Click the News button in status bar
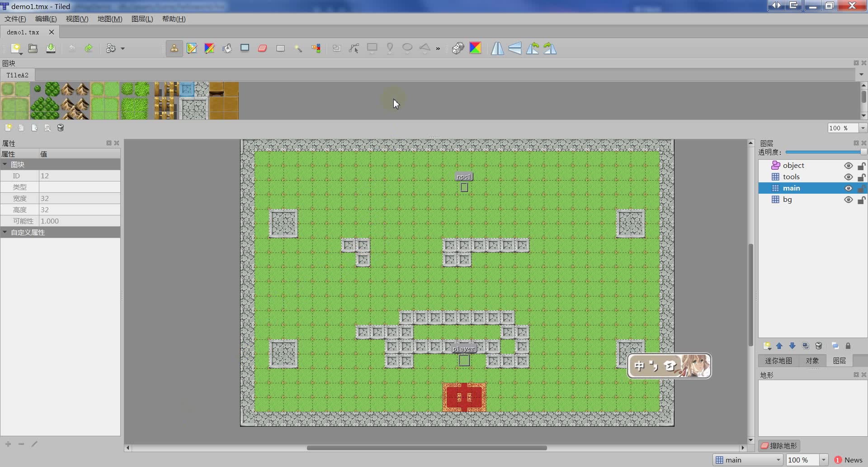Screen dimensions: 868x467 [x=850, y=460]
